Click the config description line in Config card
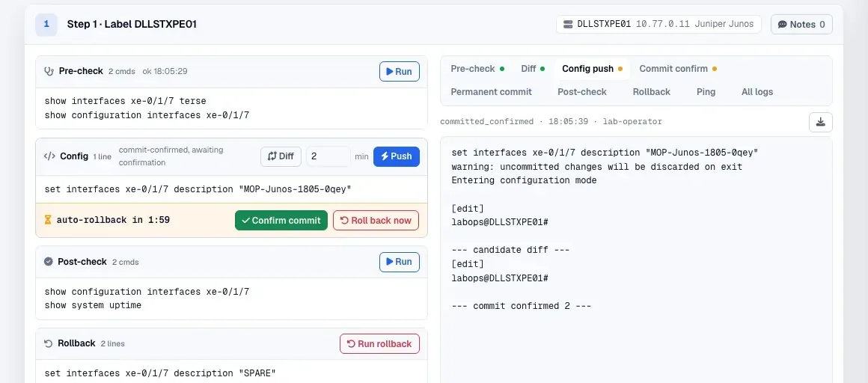 [x=198, y=189]
